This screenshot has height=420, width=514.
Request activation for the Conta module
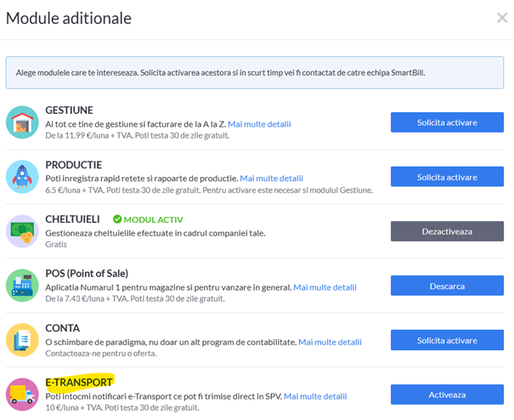coord(447,340)
